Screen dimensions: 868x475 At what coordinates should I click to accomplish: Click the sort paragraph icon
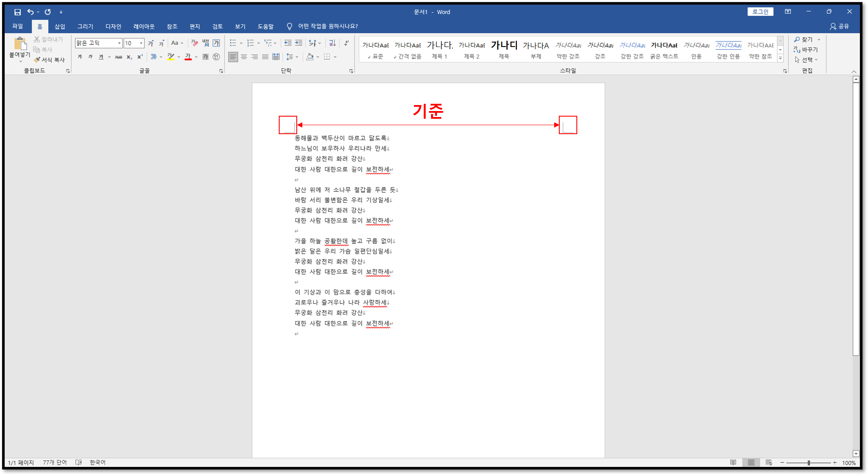(332, 43)
